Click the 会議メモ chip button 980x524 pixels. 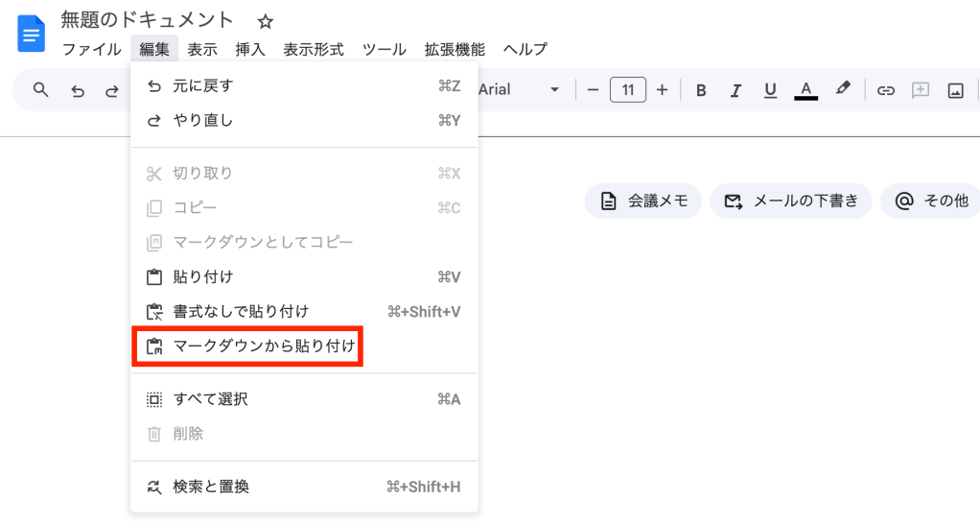pos(643,201)
